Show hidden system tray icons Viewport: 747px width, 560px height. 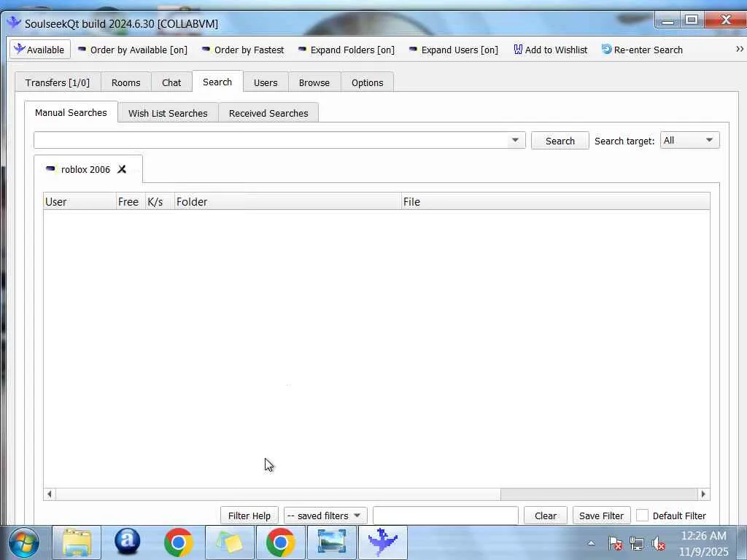591,542
